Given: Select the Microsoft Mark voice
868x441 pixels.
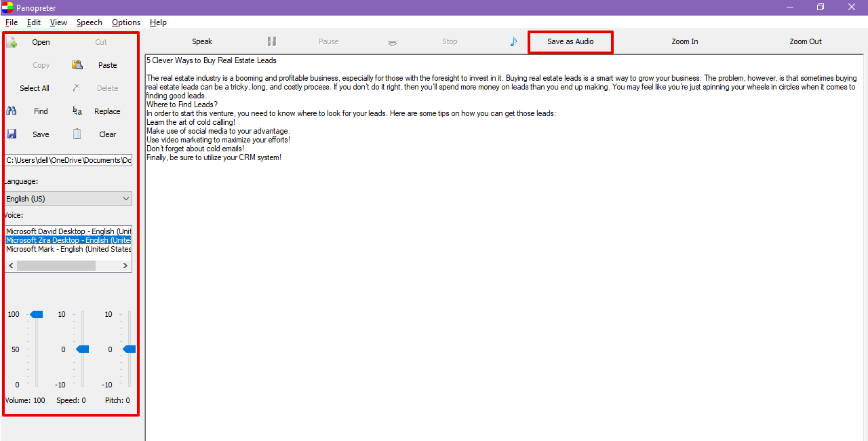Looking at the screenshot, I should point(68,249).
